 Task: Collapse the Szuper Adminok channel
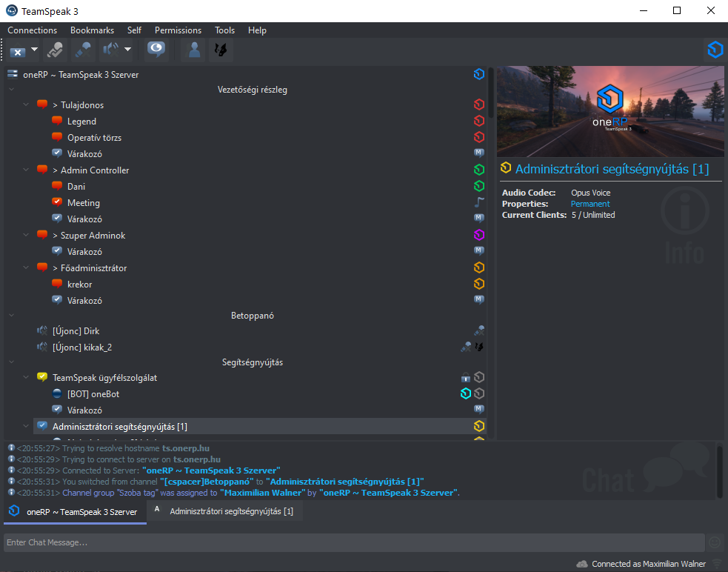26,235
